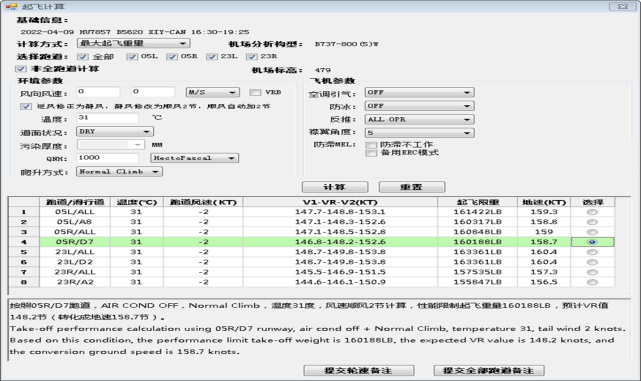Click the wind direction input field

pos(98,92)
